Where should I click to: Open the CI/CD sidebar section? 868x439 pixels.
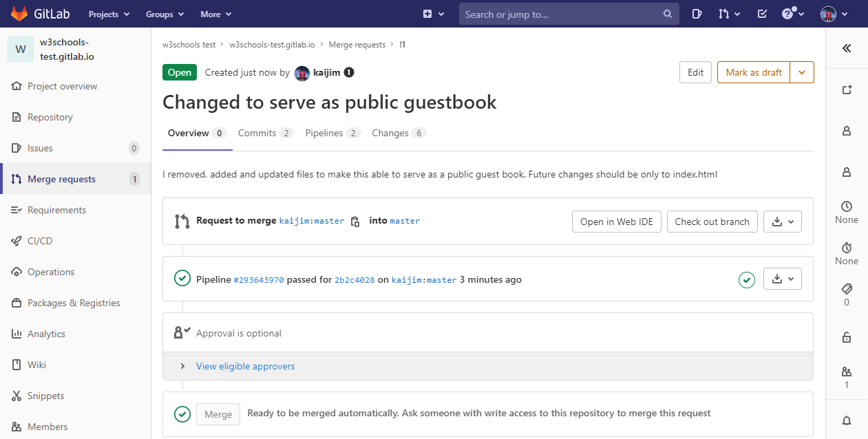coord(40,241)
